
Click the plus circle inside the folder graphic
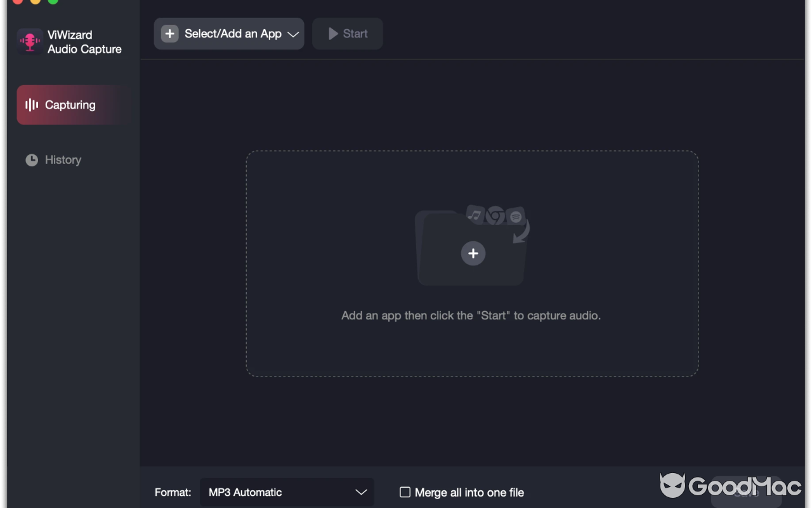click(x=473, y=253)
